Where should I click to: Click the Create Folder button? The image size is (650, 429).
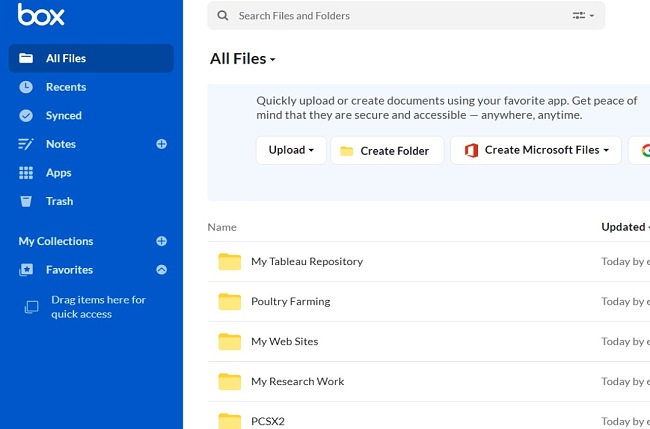[387, 151]
